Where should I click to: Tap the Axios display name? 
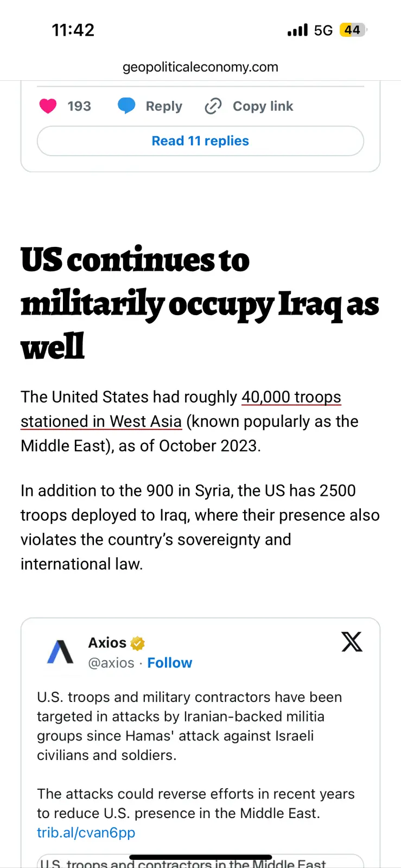[x=107, y=643]
